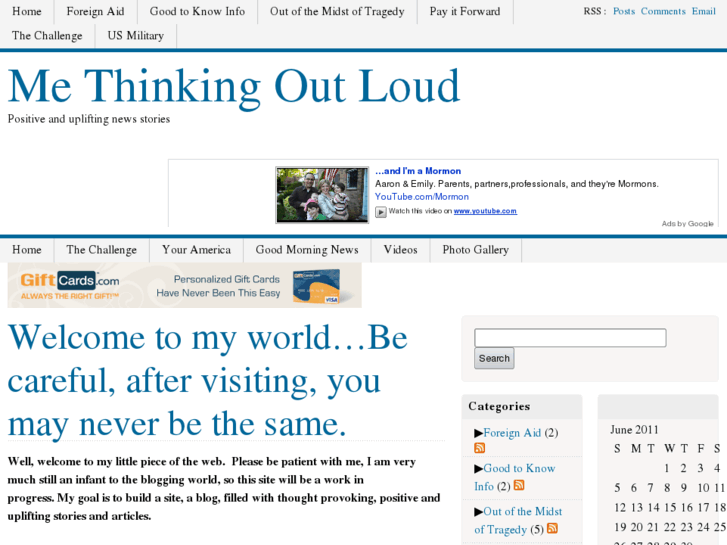Image resolution: width=727 pixels, height=545 pixels.
Task: Select the Photo Gallery tab
Action: coord(476,250)
